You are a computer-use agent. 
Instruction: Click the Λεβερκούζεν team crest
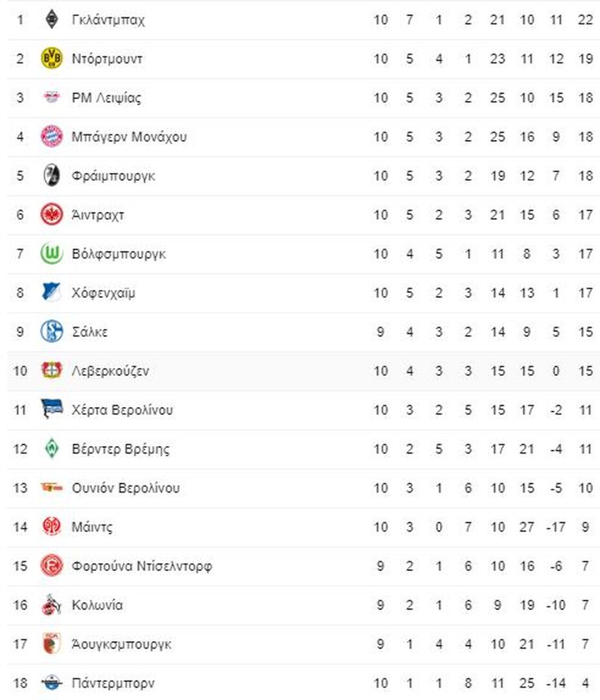coord(52,370)
